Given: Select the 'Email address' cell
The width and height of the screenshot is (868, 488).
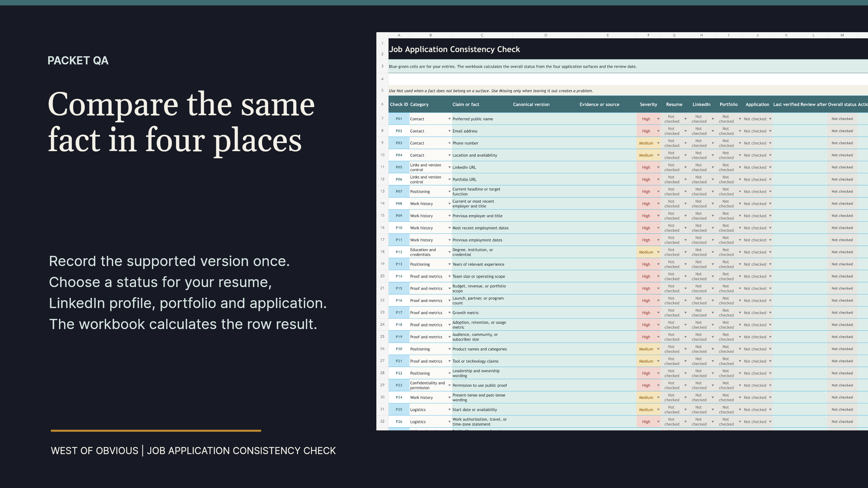Looking at the screenshot, I should (x=482, y=131).
